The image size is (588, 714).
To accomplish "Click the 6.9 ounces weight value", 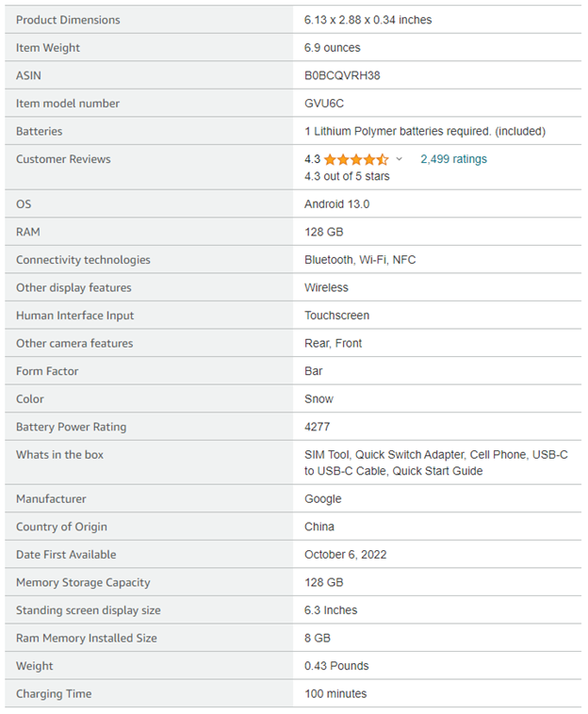I will pos(332,48).
